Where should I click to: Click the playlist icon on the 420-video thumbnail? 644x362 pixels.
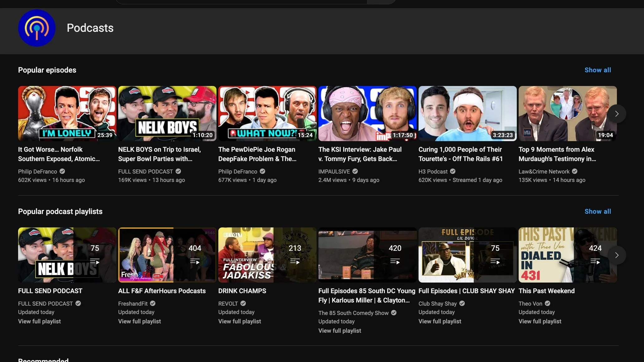coord(395,262)
